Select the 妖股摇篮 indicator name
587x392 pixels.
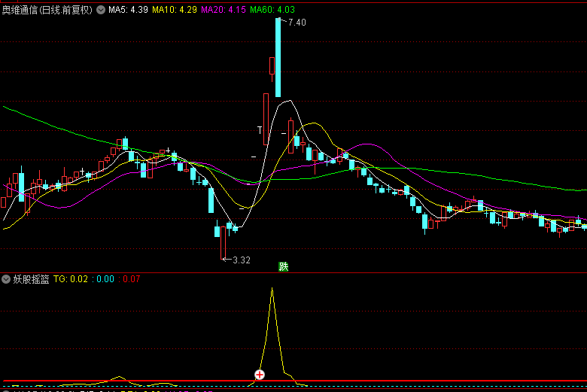[32, 279]
